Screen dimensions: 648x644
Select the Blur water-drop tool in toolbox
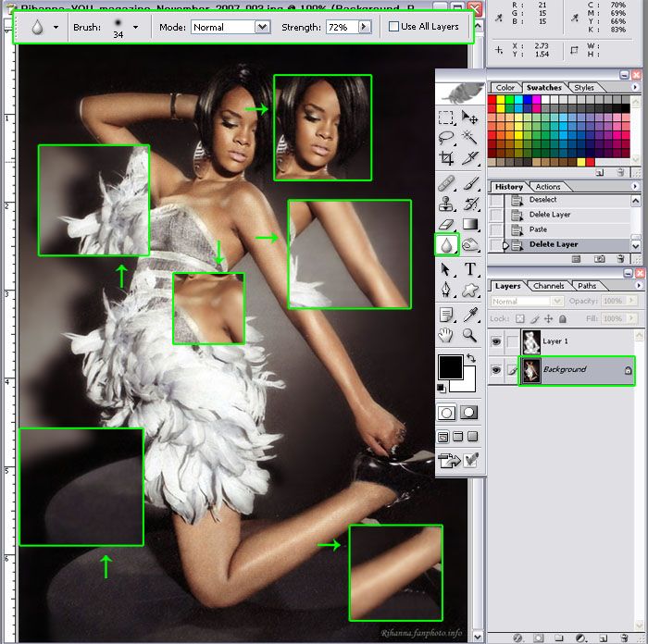tap(446, 245)
